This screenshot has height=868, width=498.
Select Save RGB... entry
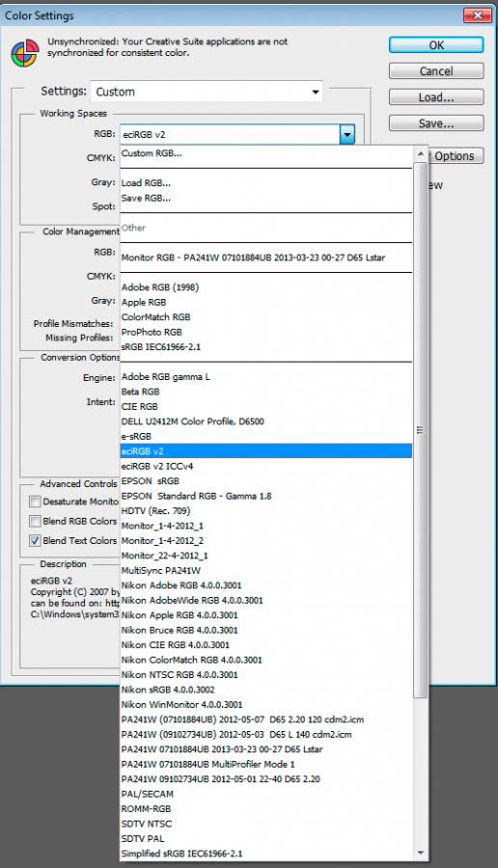[266, 198]
